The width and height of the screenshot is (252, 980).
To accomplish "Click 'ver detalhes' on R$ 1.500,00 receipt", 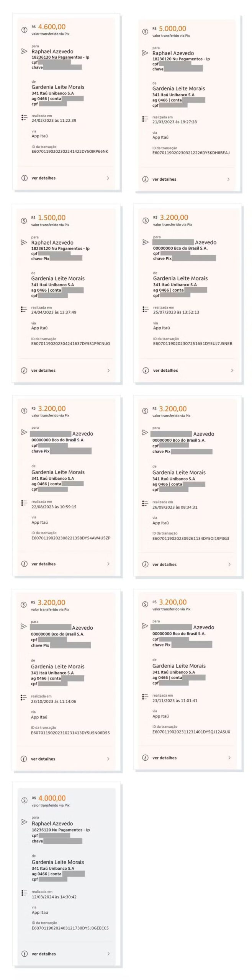I will pos(43,371).
